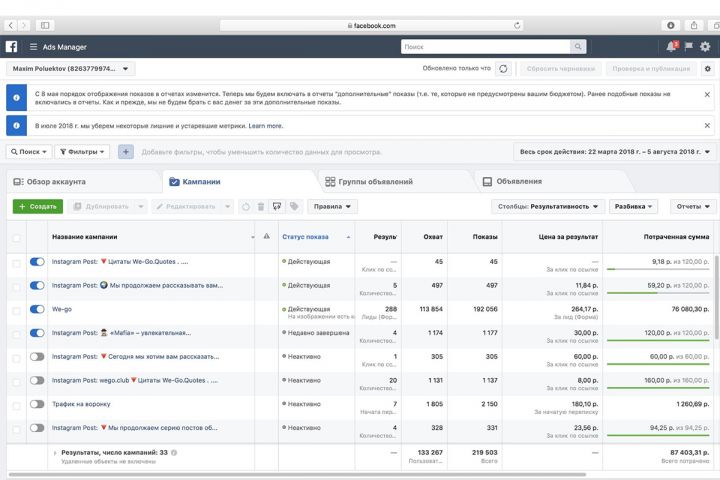Click the Поиск search input field
This screenshot has height=480, width=720.
485,46
